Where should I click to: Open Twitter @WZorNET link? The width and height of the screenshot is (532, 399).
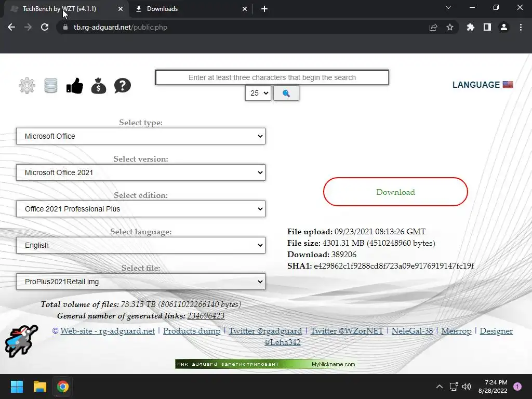pos(347,331)
